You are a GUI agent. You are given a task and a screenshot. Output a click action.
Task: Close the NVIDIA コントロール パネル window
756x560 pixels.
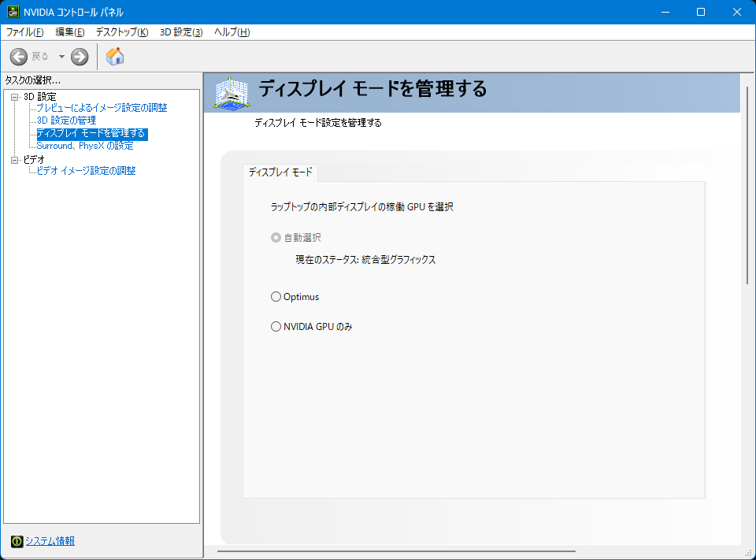737,12
